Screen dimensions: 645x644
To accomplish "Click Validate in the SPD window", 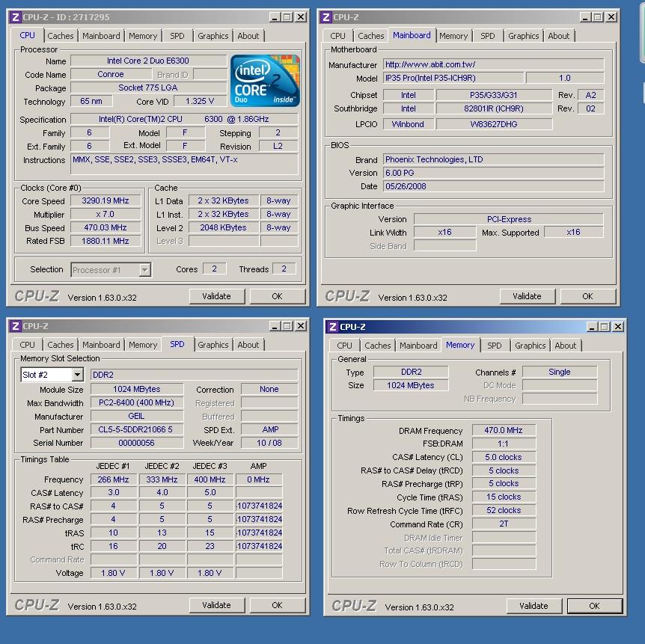I will [217, 605].
